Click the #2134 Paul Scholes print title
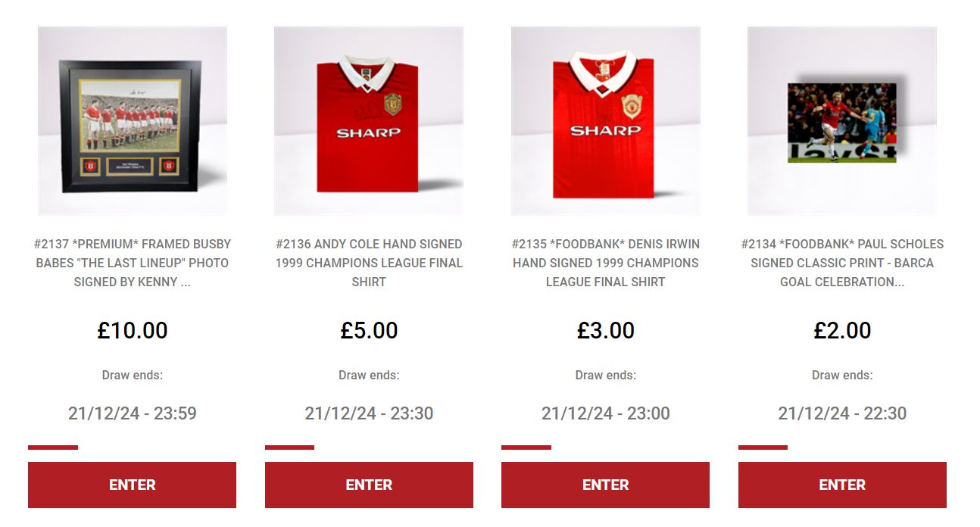This screenshot has height=527, width=980. 842,263
